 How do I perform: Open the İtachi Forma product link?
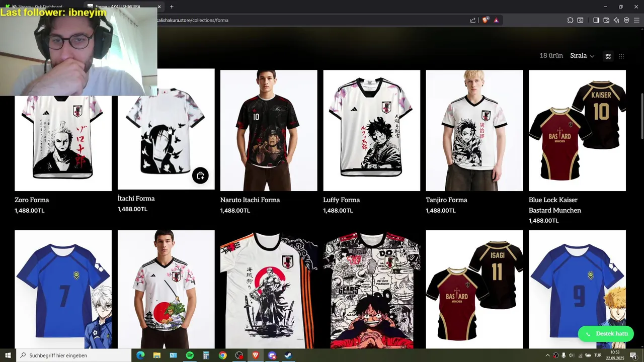[x=136, y=198]
